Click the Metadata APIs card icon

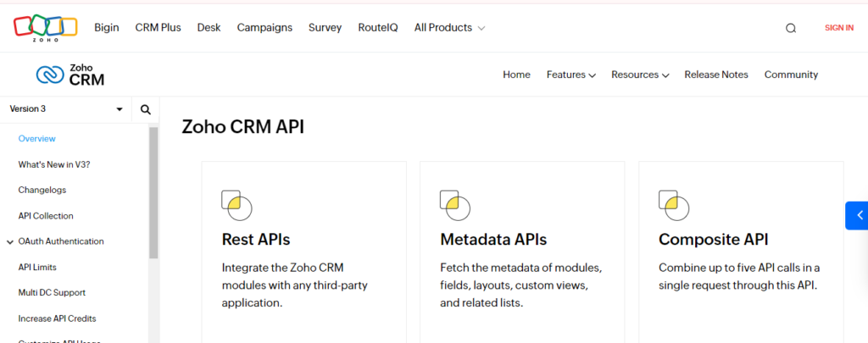coord(455,205)
